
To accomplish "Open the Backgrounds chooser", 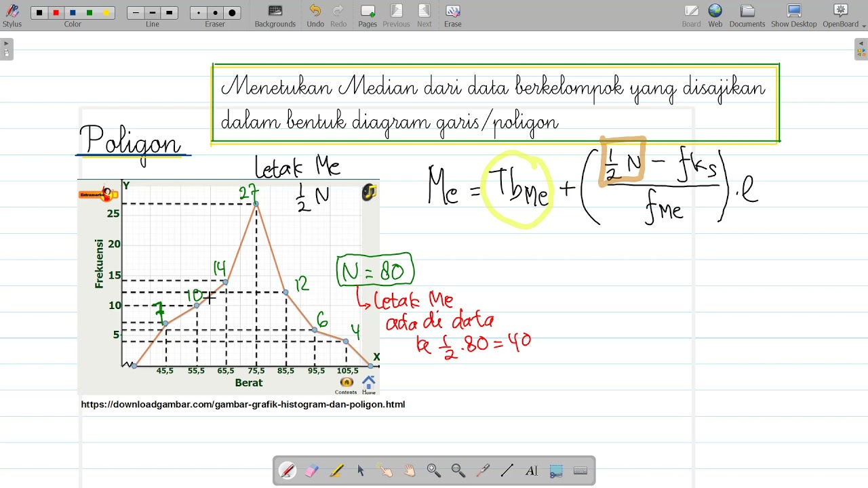I will [275, 16].
